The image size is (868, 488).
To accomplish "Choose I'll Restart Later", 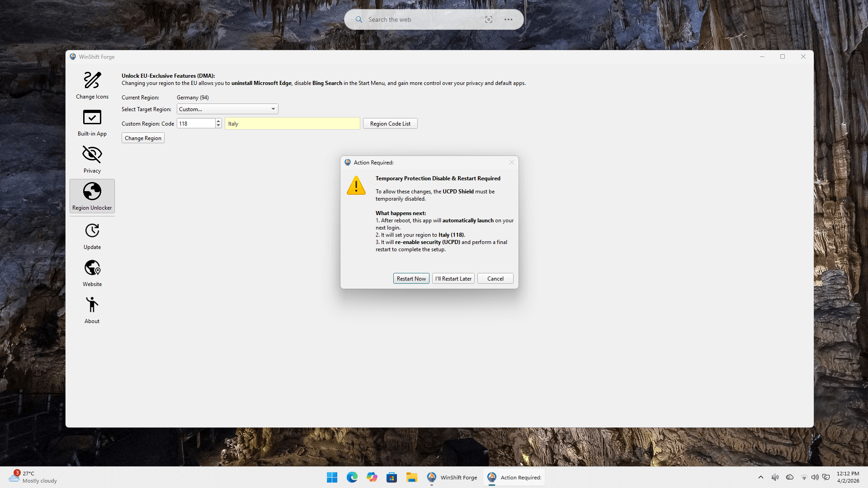I will coord(453,278).
